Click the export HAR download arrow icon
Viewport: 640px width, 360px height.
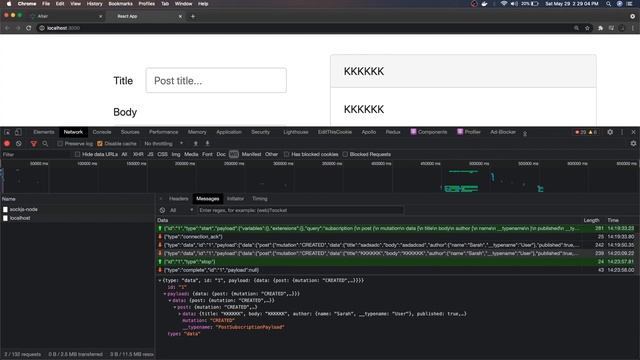[207, 144]
